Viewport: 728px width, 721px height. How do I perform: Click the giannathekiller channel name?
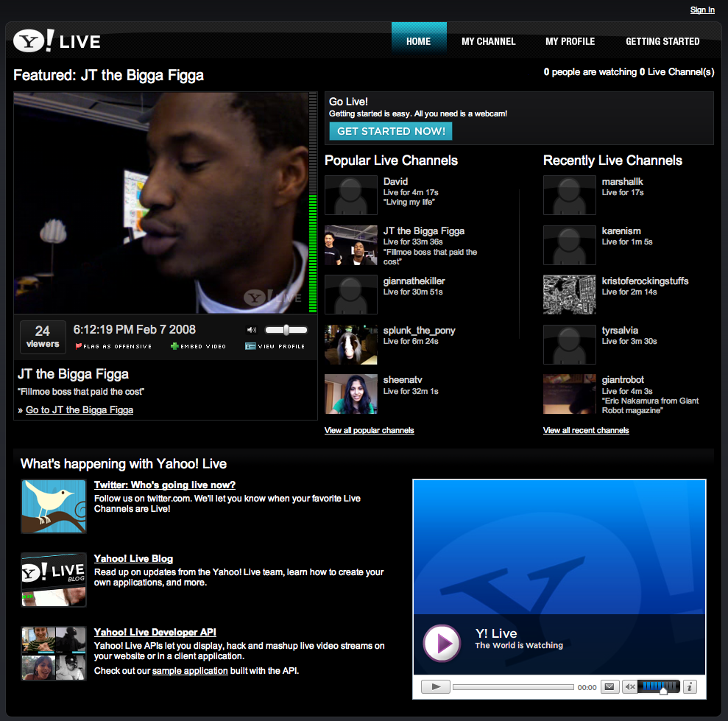414,281
